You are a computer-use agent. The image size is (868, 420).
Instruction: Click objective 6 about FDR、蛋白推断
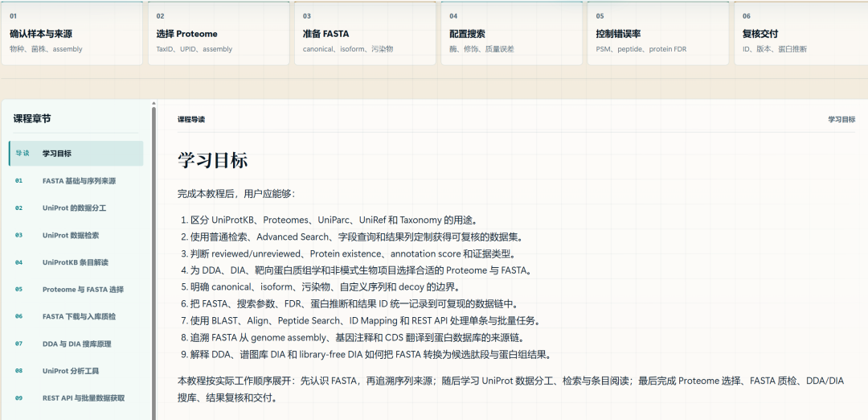pyautogui.click(x=350, y=304)
